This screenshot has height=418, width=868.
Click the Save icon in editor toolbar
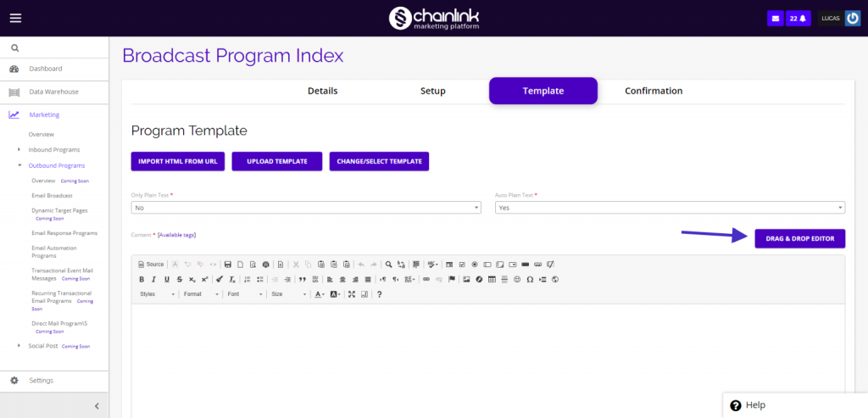(227, 264)
